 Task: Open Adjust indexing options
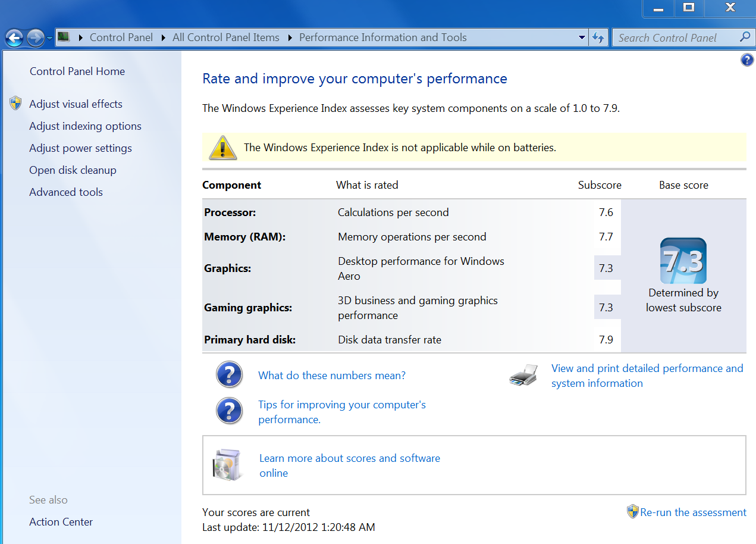click(86, 126)
